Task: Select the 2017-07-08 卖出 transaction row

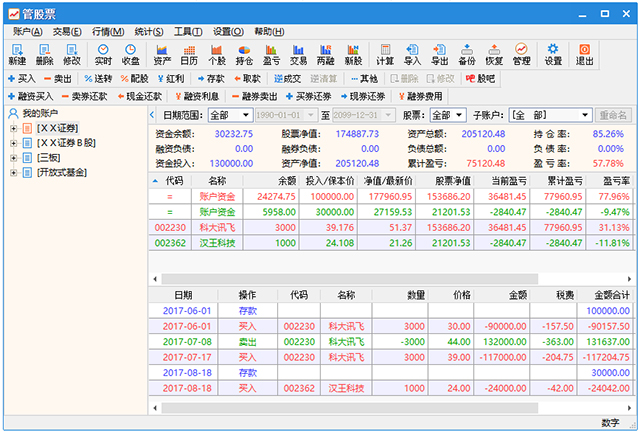Action: (x=392, y=342)
